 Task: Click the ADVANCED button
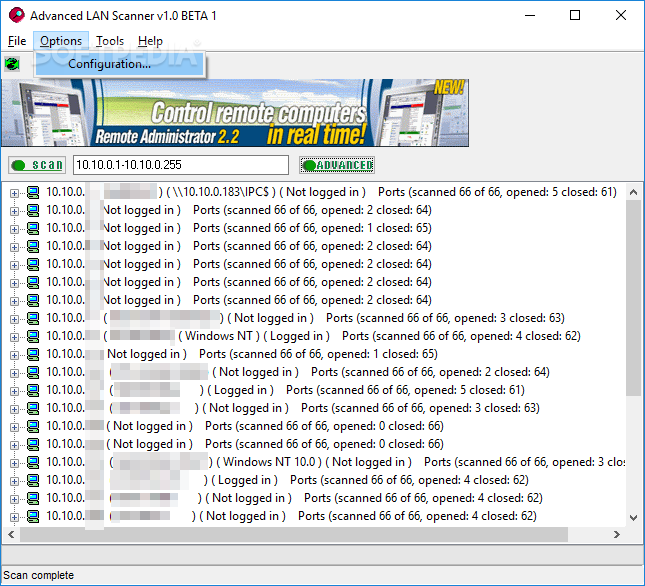[x=337, y=165]
